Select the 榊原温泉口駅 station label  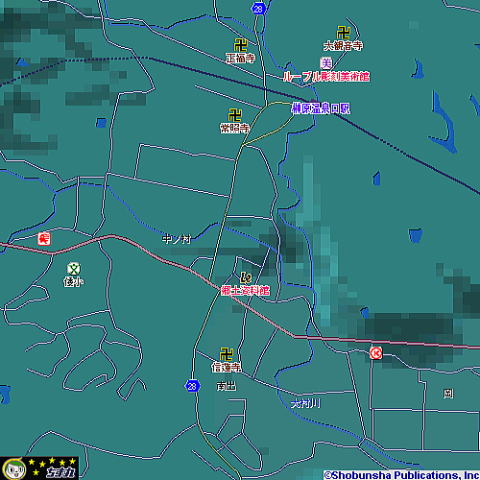click(x=321, y=108)
